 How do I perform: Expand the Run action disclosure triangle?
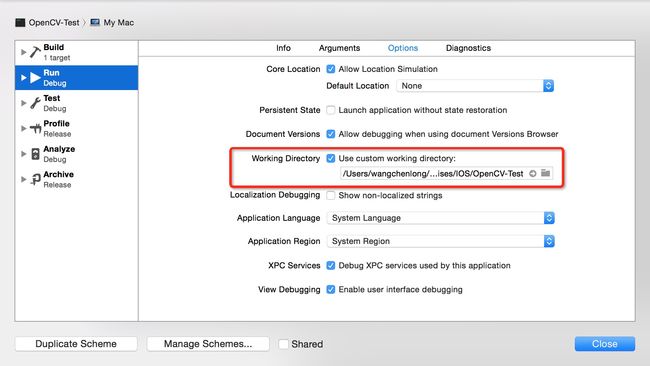(24, 78)
